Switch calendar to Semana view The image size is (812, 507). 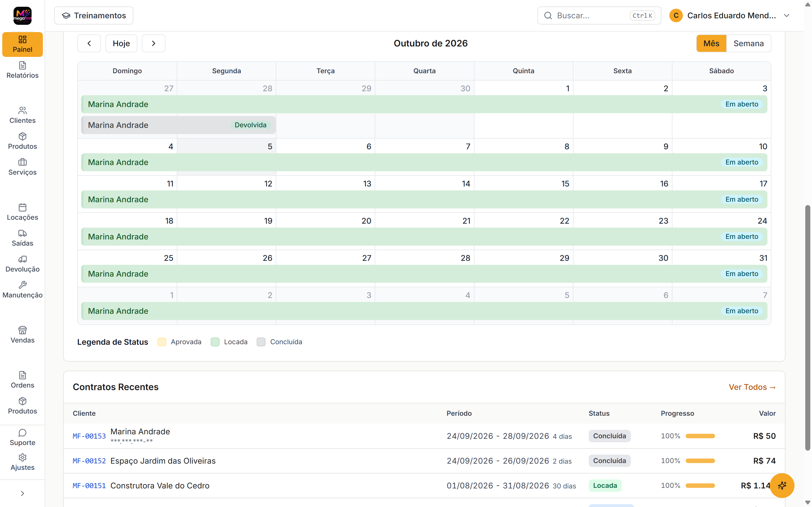pyautogui.click(x=748, y=43)
